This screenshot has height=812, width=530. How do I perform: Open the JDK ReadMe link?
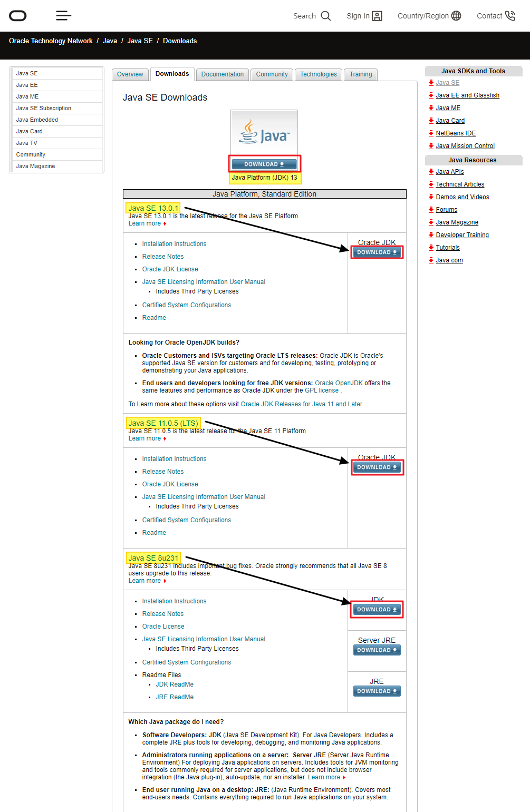(x=175, y=684)
